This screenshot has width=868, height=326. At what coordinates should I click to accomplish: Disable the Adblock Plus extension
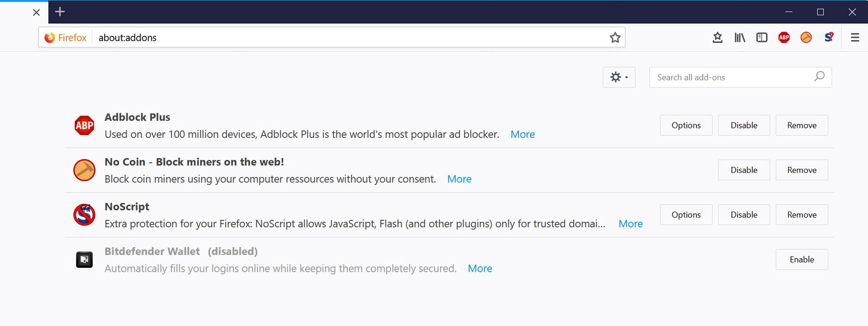pos(743,125)
